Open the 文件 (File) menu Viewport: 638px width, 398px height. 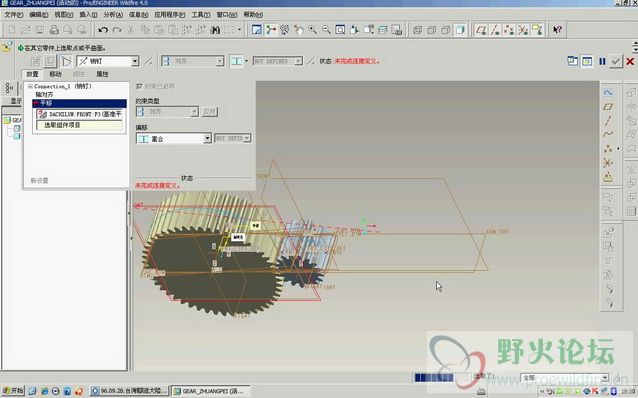click(13, 15)
